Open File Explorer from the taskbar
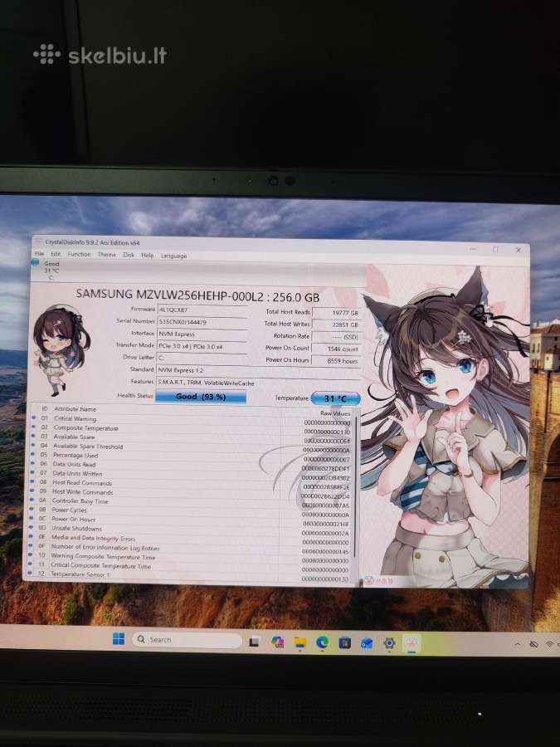560x747 pixels. [x=300, y=643]
